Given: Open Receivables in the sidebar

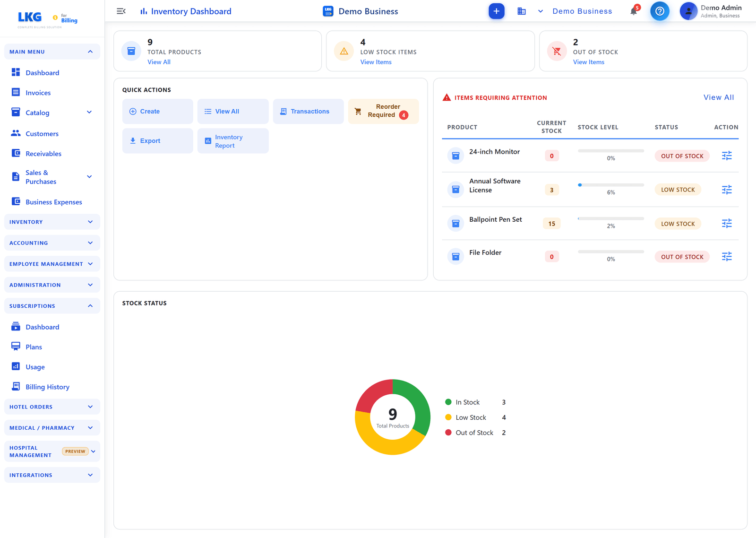Looking at the screenshot, I should coord(52,153).
